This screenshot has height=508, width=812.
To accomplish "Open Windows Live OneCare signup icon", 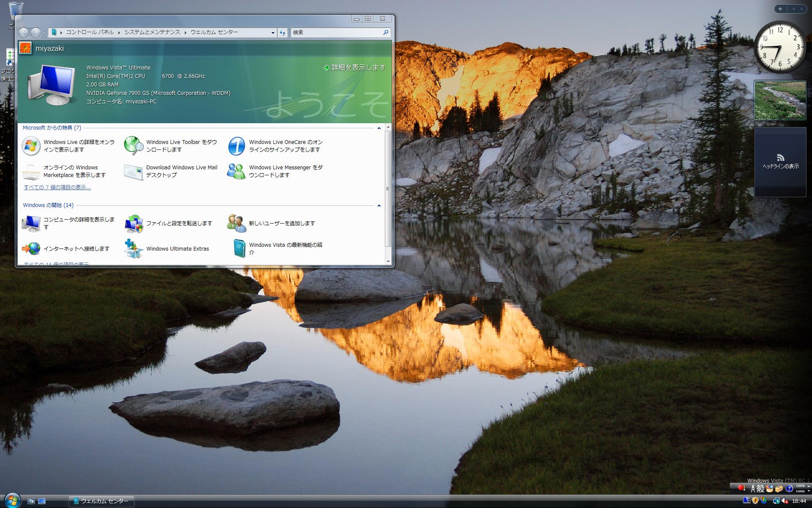I will click(x=236, y=146).
